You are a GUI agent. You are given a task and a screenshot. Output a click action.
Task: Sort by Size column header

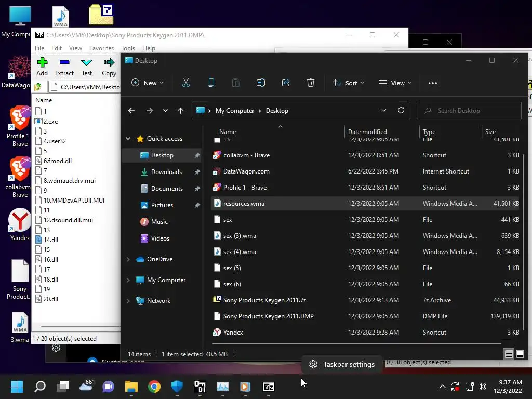(502, 131)
